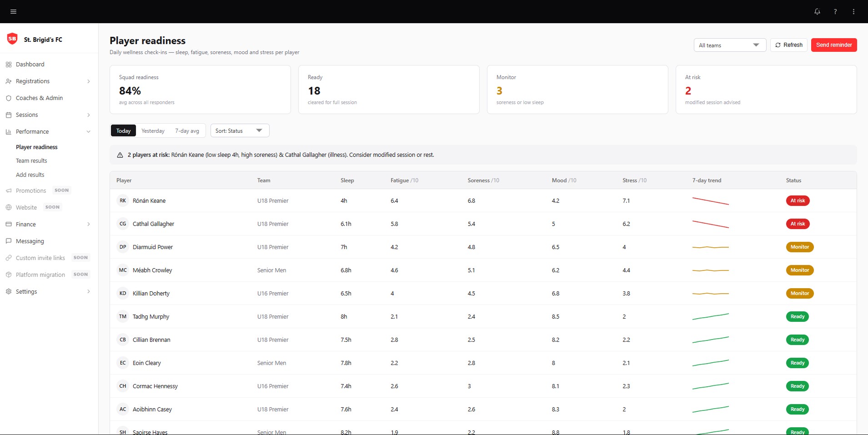The image size is (868, 435).
Task: Click player name Méabh Crowley
Action: 152,270
